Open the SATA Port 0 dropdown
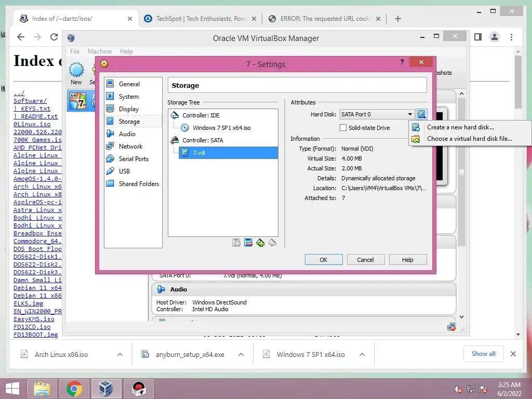This screenshot has height=399, width=532. click(377, 114)
